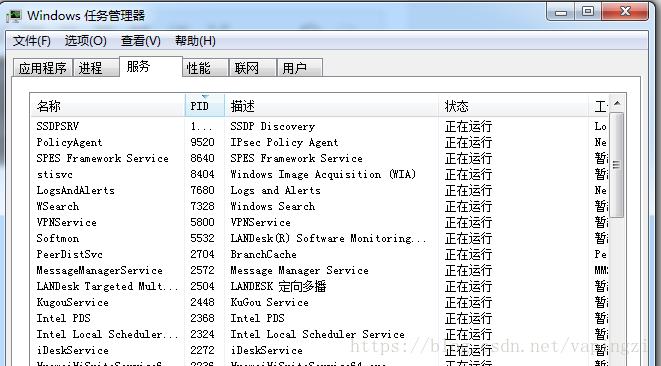Image resolution: width=661 pixels, height=366 pixels.
Task: Click Intel Local Scheduler Service description
Action: pyautogui.click(x=317, y=335)
